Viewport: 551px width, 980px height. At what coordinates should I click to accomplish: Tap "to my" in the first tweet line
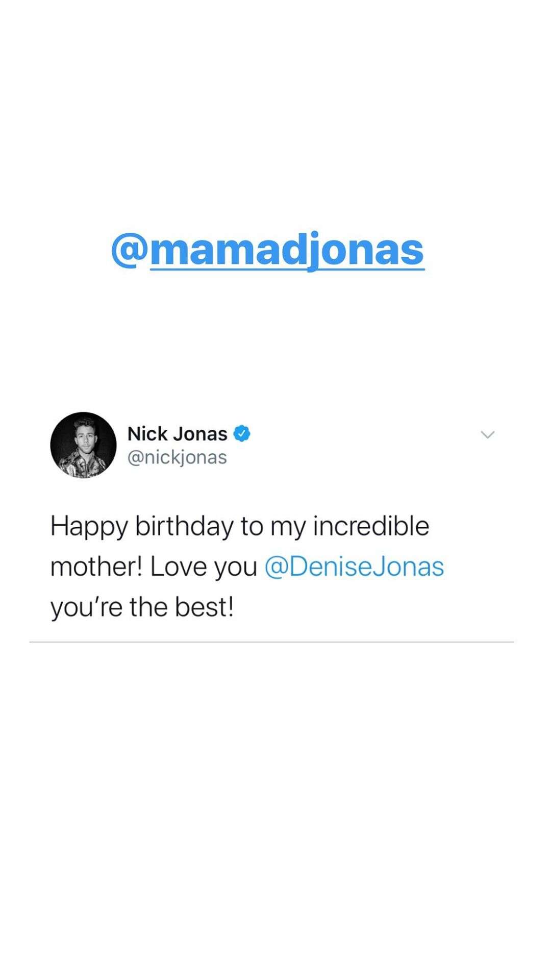pos(273,527)
